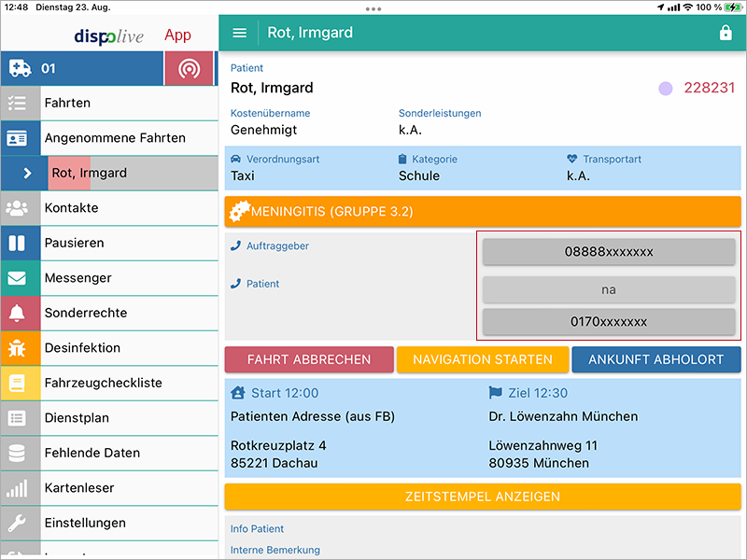Tap the lock icon in header
The image size is (747, 560).
(726, 33)
